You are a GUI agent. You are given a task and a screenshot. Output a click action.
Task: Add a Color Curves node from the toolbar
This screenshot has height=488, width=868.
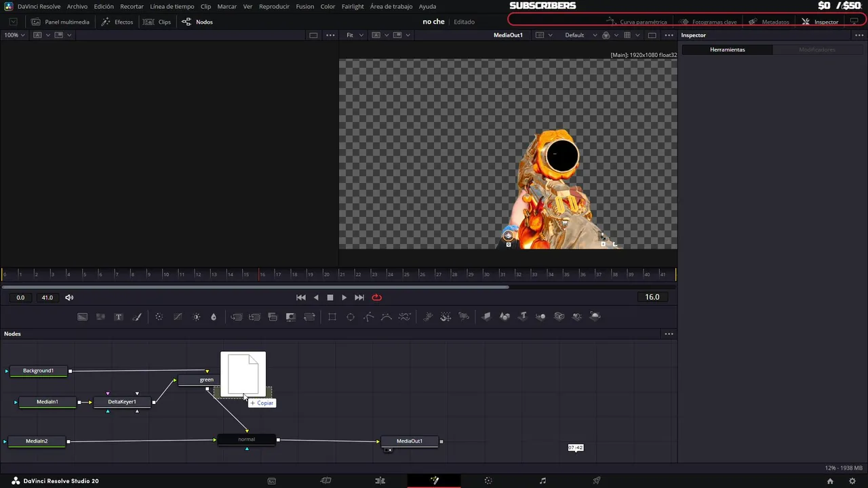[x=178, y=317]
